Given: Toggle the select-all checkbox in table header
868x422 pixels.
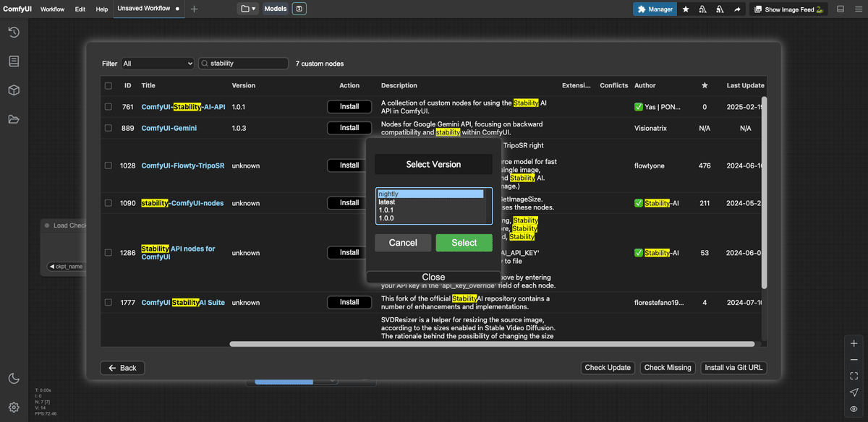Looking at the screenshot, I should pos(109,85).
